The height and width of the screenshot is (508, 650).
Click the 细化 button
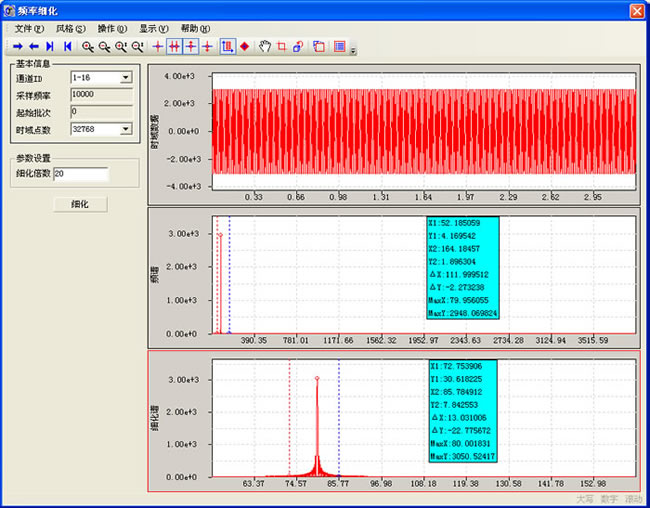pyautogui.click(x=79, y=204)
